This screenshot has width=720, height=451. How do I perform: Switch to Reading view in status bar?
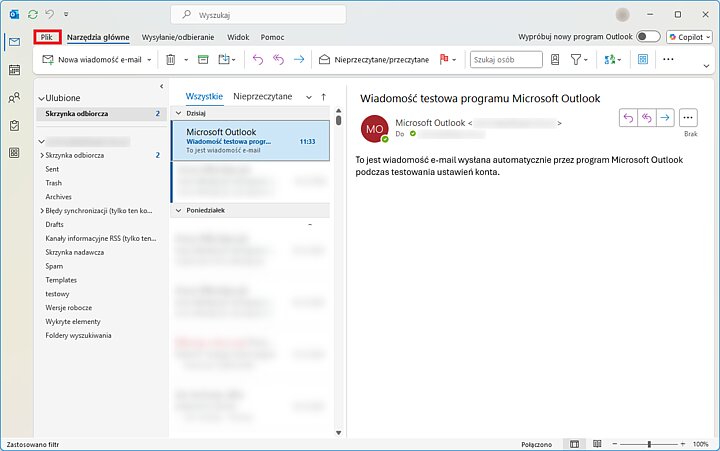(597, 444)
